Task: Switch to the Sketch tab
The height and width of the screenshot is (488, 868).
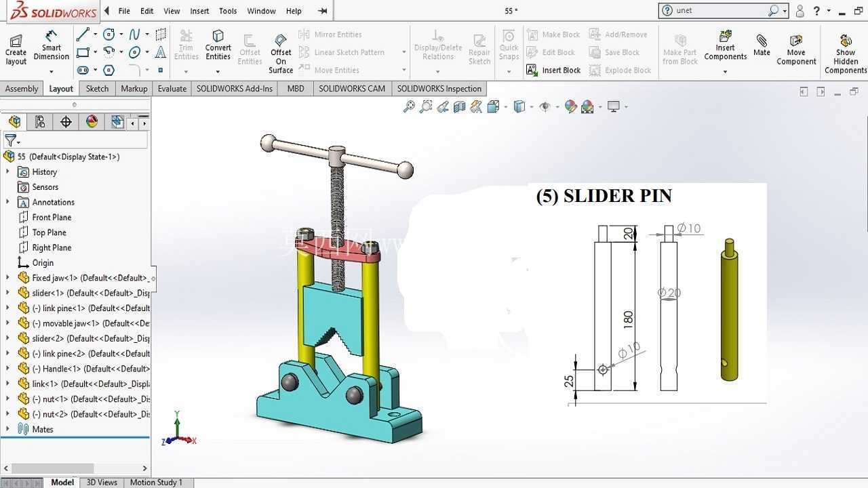Action: tap(97, 89)
